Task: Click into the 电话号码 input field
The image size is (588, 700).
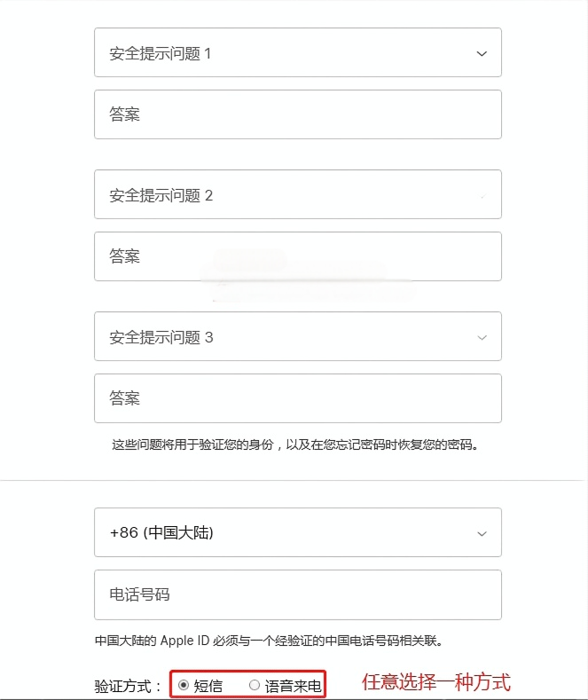Action: click(x=298, y=594)
